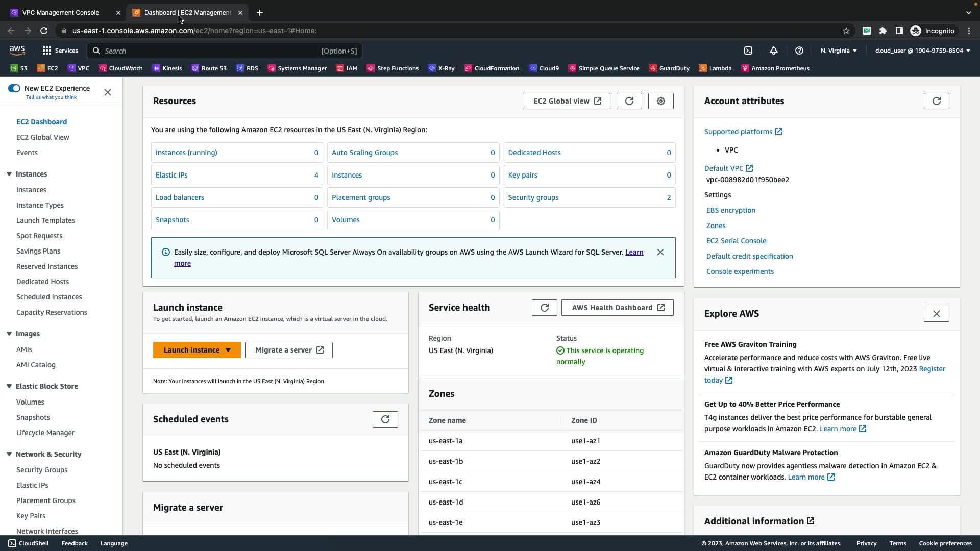The image size is (980, 551).
Task: Click the Resources settings gear icon
Action: 661,101
